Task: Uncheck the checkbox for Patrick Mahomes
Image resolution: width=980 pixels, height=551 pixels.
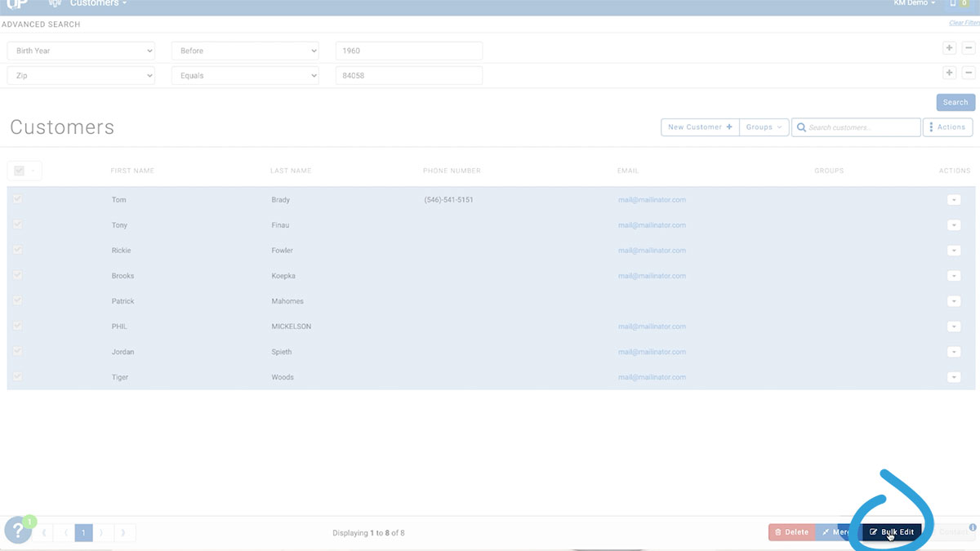Action: 17,300
